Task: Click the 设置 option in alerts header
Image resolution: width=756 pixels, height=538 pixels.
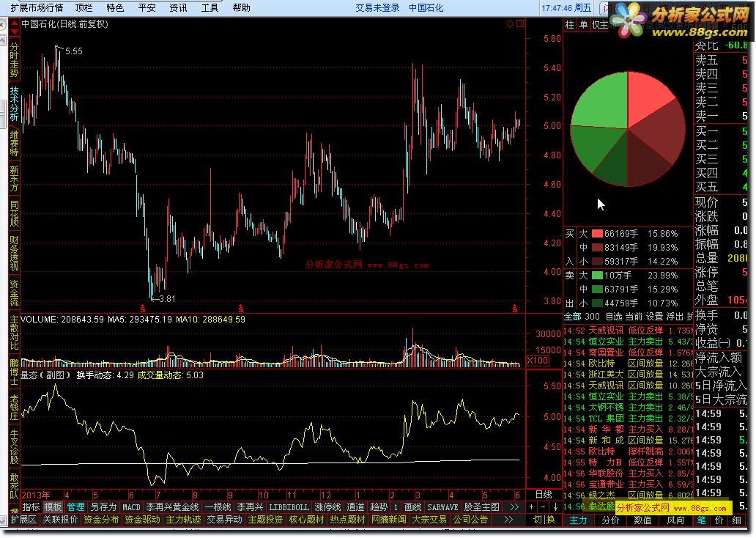Action: point(655,317)
